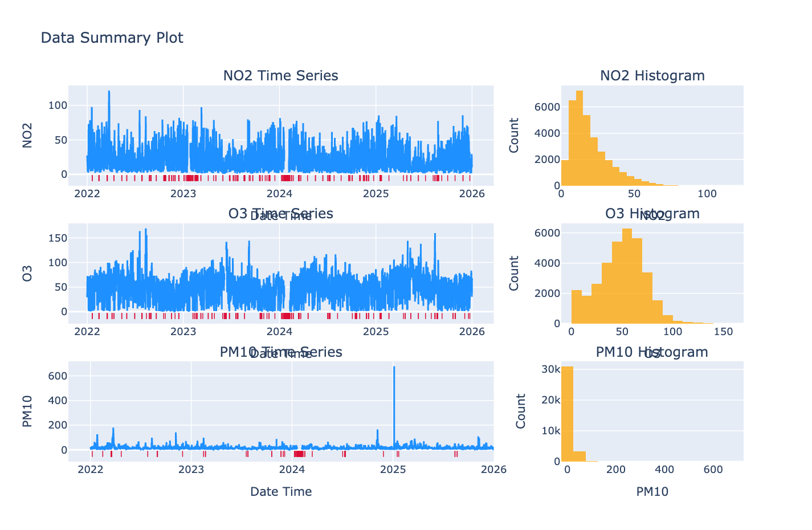
Task: Click the 2023 tick on NO2 time series axis
Action: point(183,194)
